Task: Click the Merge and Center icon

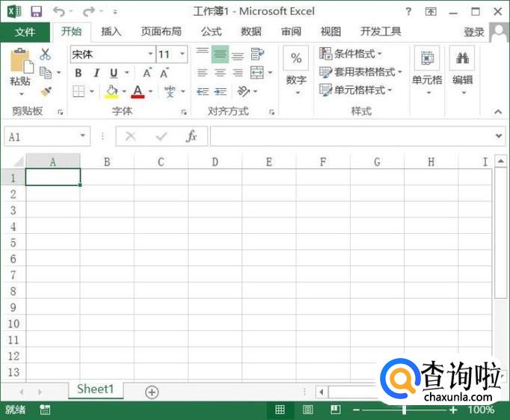Action: (x=257, y=72)
